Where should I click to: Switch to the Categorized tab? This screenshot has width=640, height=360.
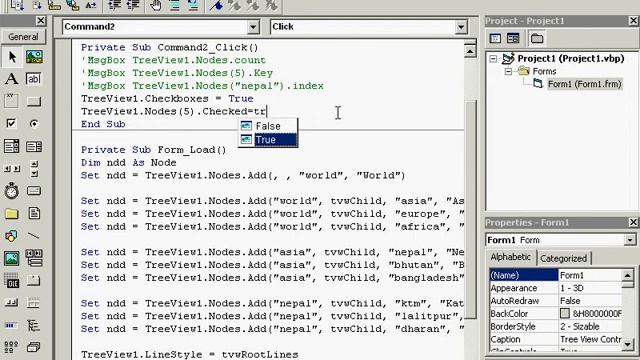563,258
